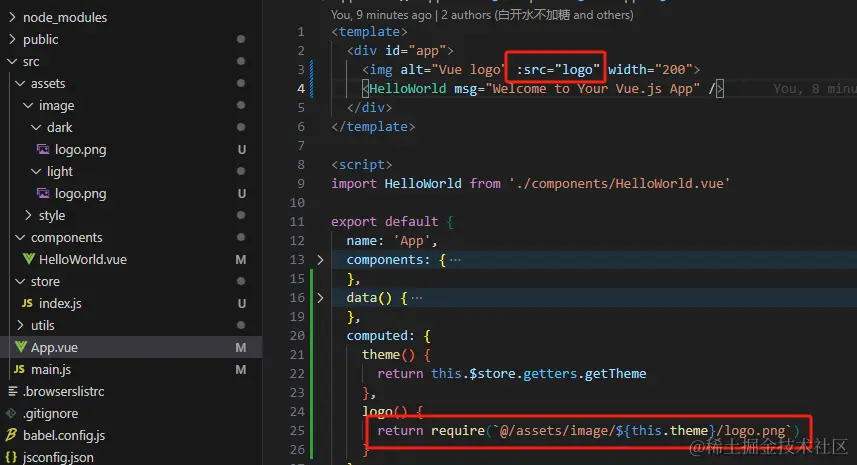
Task: Click the Vue icon beside HelloWorld.vue
Action: tap(28, 259)
